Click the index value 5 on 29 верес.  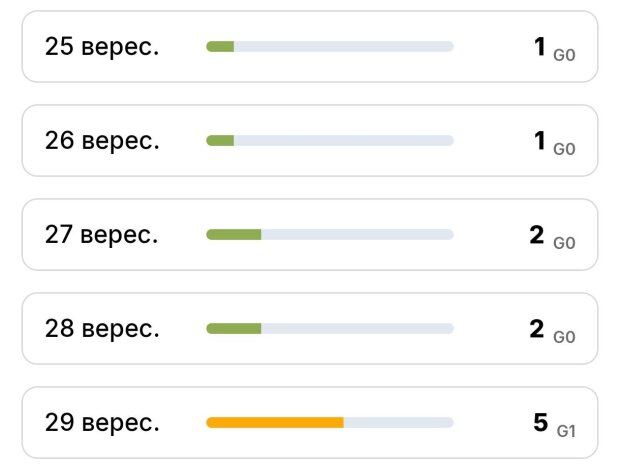point(541,422)
